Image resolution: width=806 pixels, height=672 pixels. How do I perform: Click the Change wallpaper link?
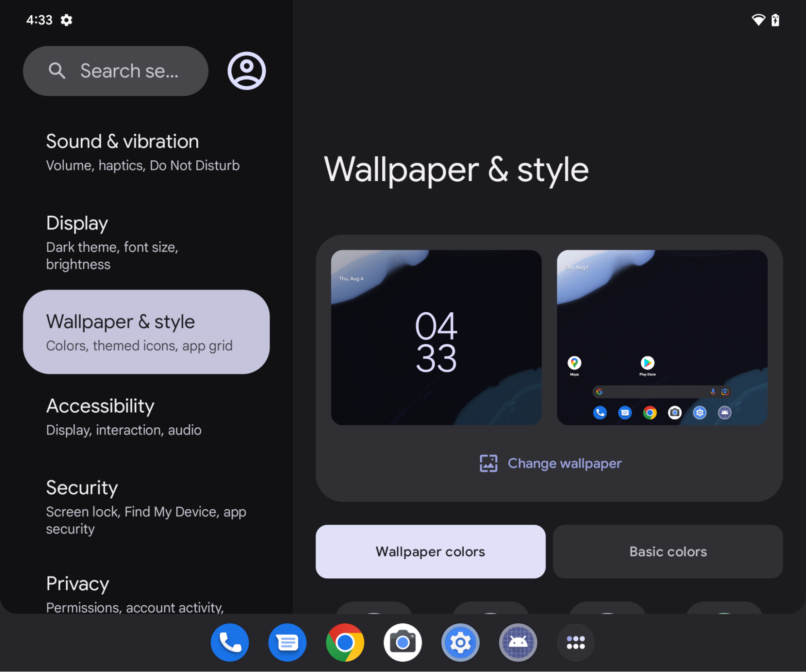564,463
